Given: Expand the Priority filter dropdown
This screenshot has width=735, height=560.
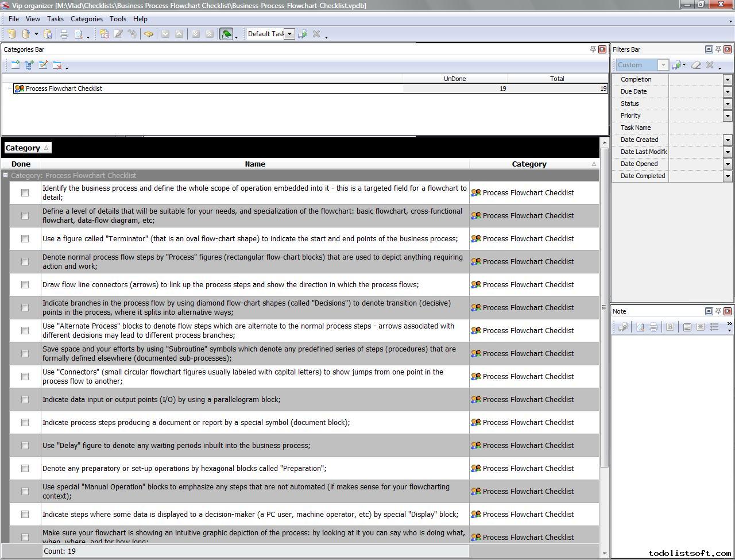Looking at the screenshot, I should (728, 116).
